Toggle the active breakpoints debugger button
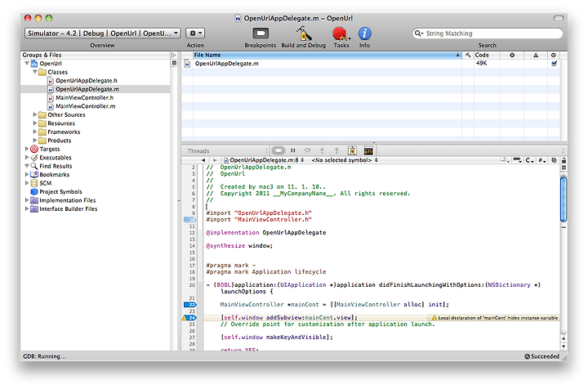The height and width of the screenshot is (389, 588). pos(278,150)
